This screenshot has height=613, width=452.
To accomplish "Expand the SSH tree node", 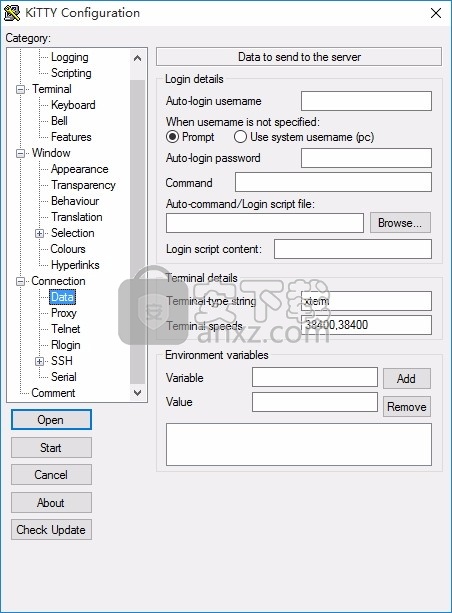I will coord(39,361).
